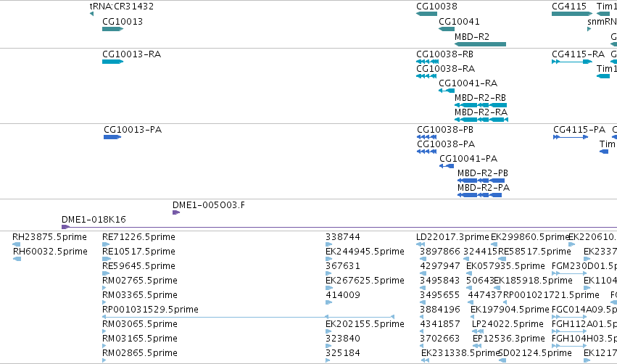Select the EK244945.5prime EST label
This screenshot has height=364, width=617.
(365, 252)
